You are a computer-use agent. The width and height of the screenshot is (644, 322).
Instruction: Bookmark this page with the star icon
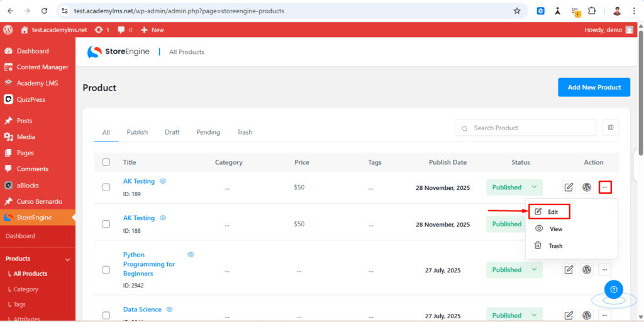pyautogui.click(x=517, y=11)
